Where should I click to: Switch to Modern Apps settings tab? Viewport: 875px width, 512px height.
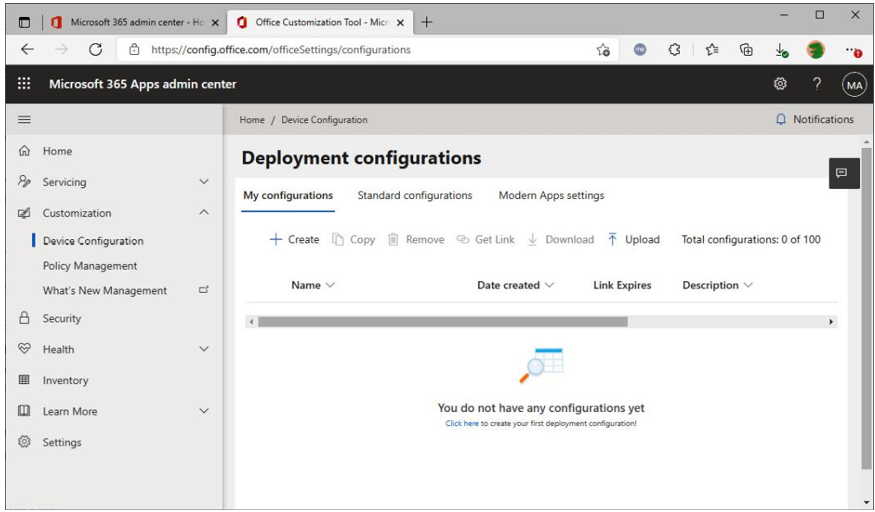(x=551, y=196)
